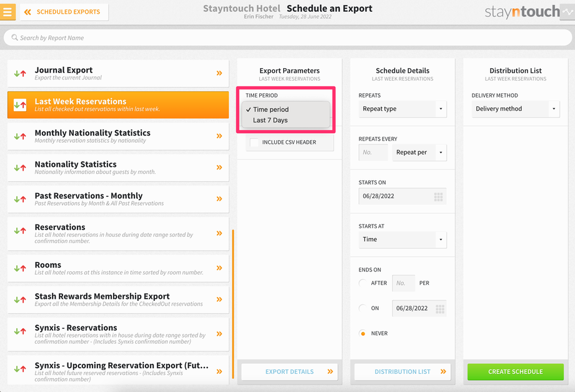Click Rooms export arrows icon

pyautogui.click(x=20, y=268)
